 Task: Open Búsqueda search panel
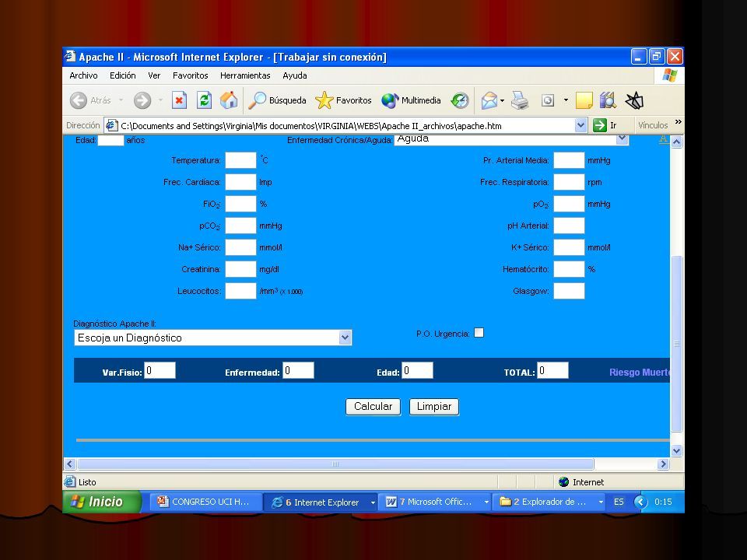point(277,100)
